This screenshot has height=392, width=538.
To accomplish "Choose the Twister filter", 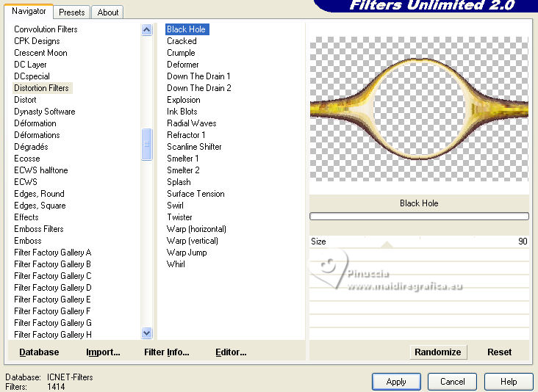I will point(179,217).
